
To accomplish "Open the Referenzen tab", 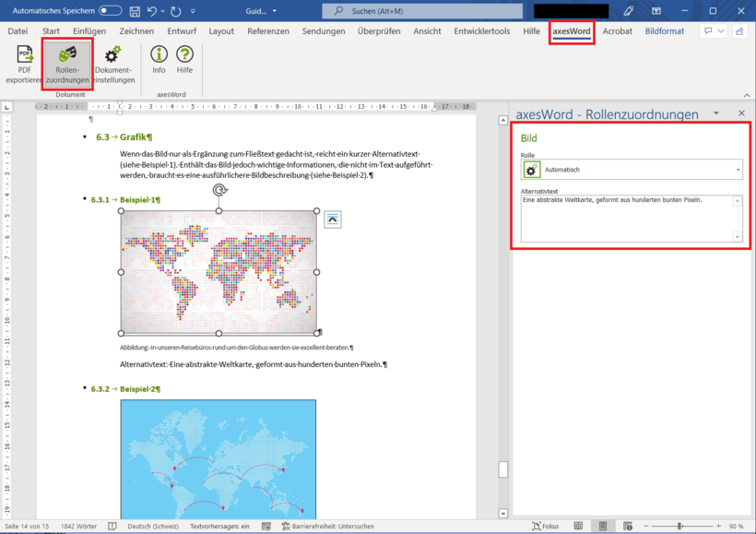I will click(268, 30).
